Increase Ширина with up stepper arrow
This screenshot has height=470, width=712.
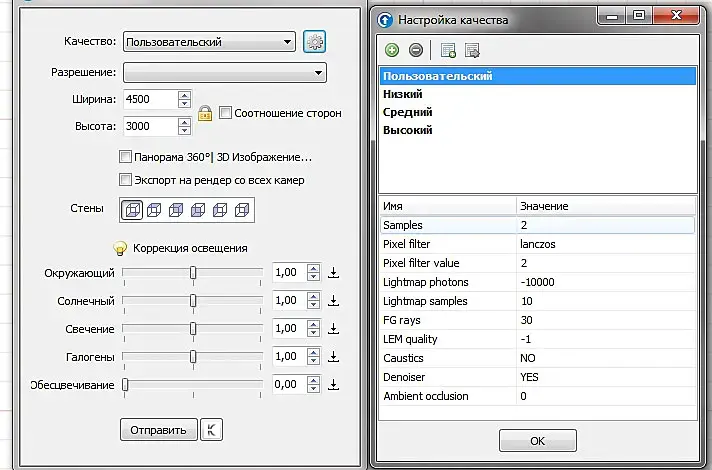[184, 95]
